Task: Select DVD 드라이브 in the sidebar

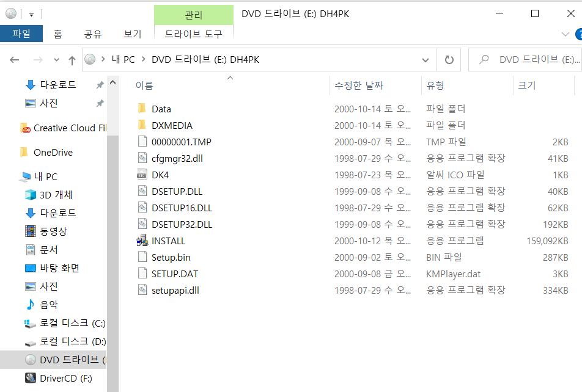Action: tap(53, 360)
